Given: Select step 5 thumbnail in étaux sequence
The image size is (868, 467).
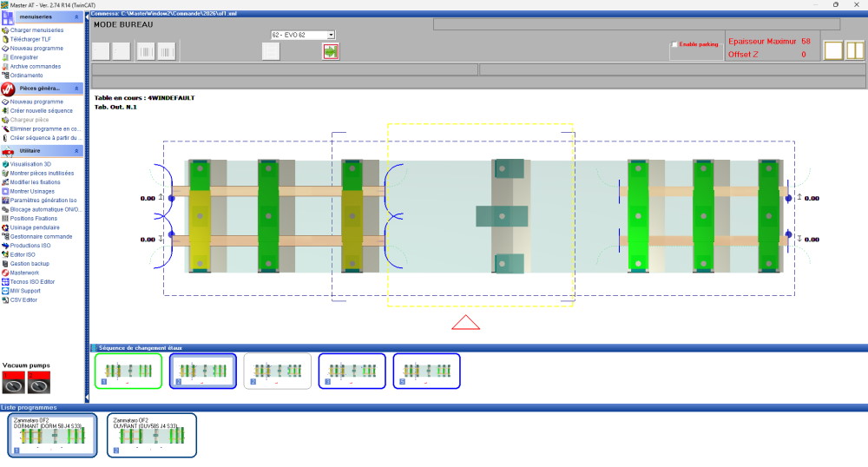Looking at the screenshot, I should pyautogui.click(x=427, y=371).
